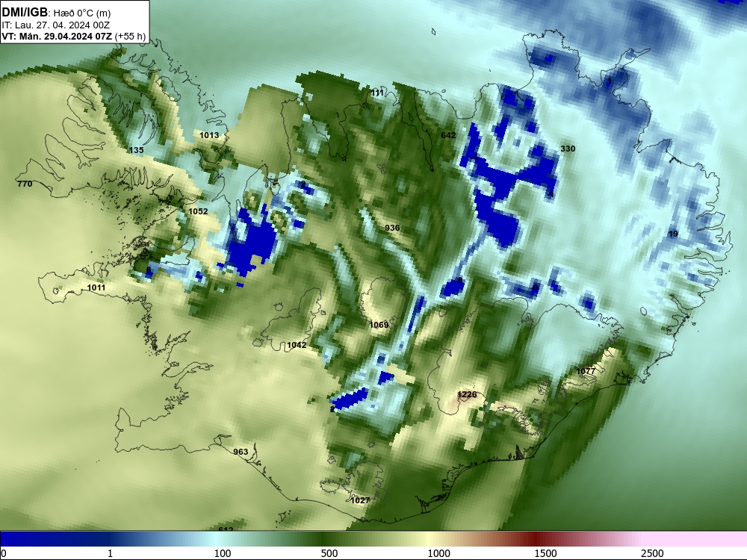Click the 1077 height value on map
Screen dimensions: 747x560
pos(586,371)
